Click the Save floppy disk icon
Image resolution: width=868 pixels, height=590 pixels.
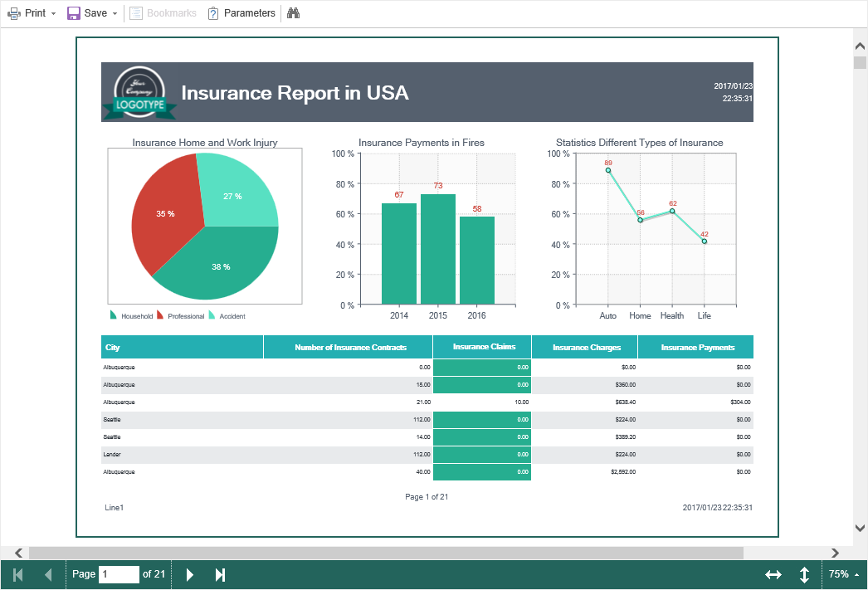tap(74, 13)
